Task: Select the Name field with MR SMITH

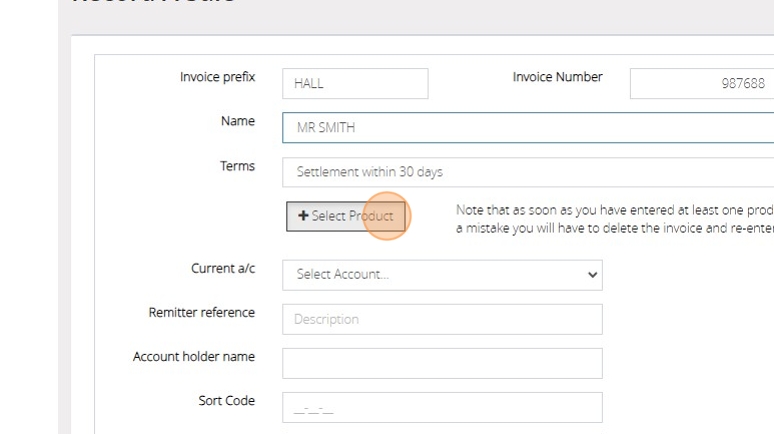Action: click(x=527, y=128)
